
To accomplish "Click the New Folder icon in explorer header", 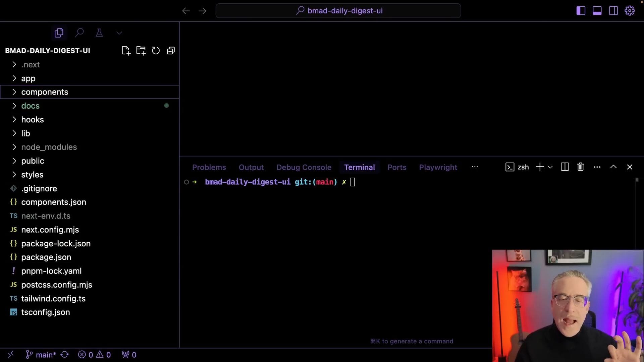I will [141, 51].
